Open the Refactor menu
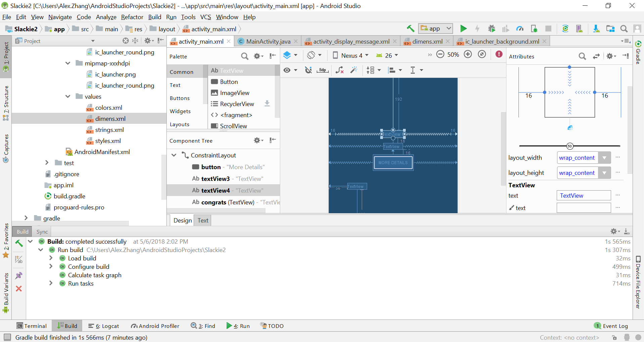 tap(132, 17)
